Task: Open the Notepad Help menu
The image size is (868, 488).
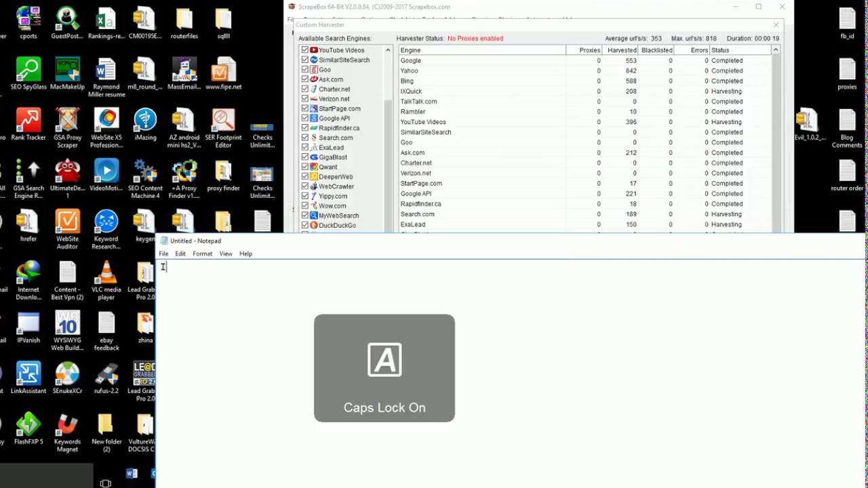Action: 245,253
